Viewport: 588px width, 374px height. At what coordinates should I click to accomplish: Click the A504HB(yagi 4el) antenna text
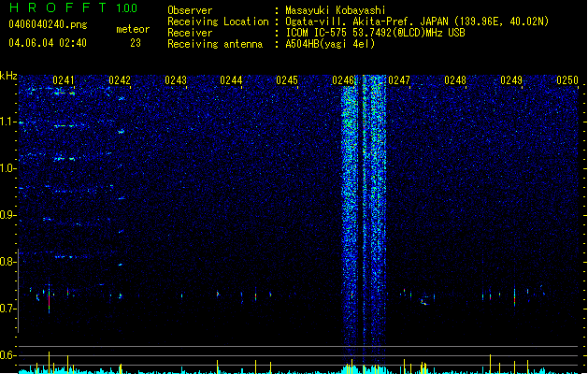330,44
